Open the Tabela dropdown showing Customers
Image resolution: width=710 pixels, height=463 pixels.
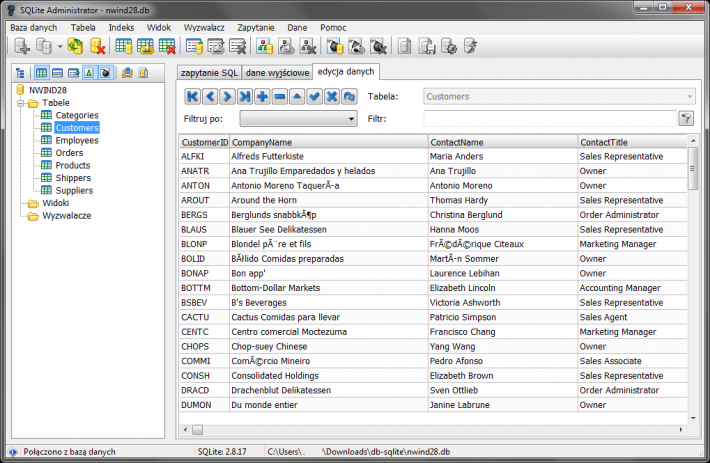coord(559,96)
